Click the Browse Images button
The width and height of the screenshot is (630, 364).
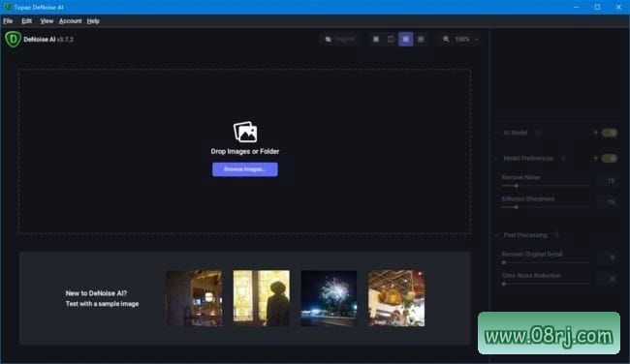[245, 169]
